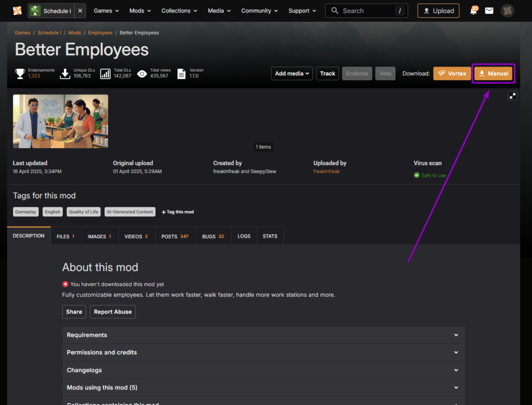Click the Games breadcrumb link
Image resolution: width=532 pixels, height=405 pixels.
click(x=22, y=33)
